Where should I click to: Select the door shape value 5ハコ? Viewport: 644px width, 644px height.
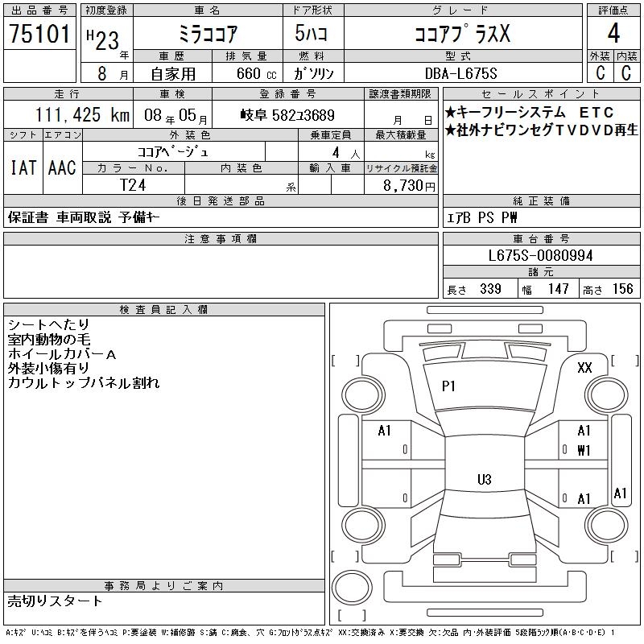(312, 33)
